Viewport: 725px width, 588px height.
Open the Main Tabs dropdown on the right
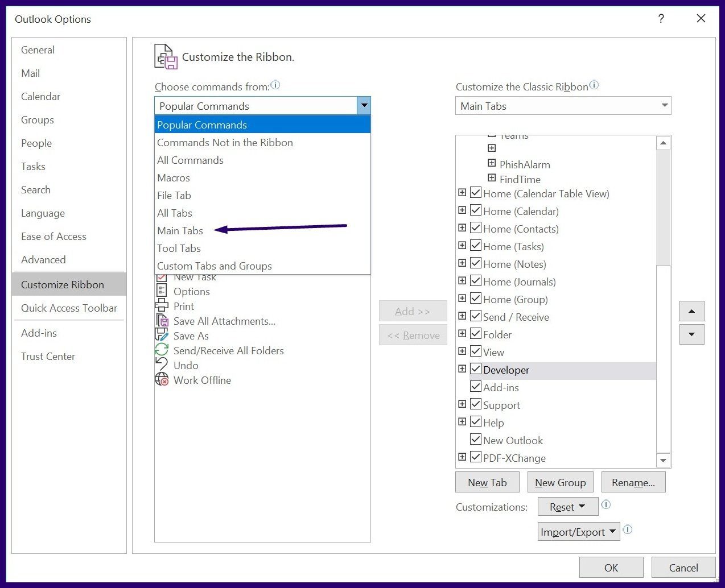pyautogui.click(x=664, y=106)
